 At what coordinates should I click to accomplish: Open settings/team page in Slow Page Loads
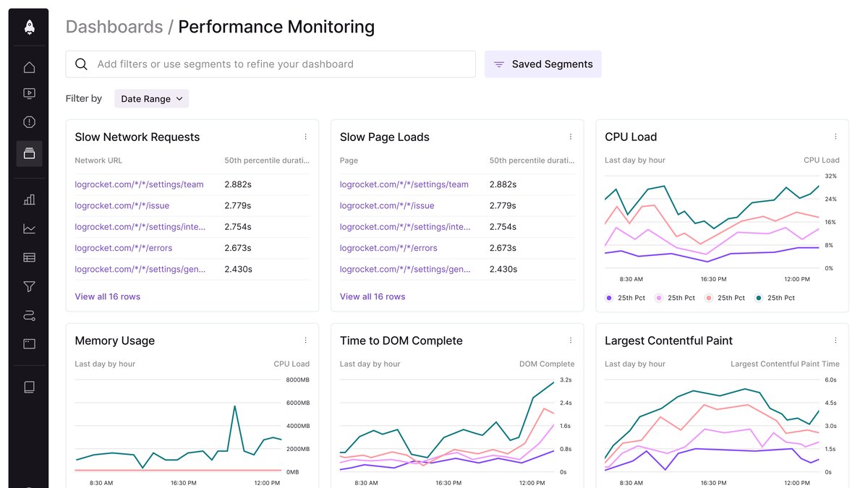pos(404,184)
